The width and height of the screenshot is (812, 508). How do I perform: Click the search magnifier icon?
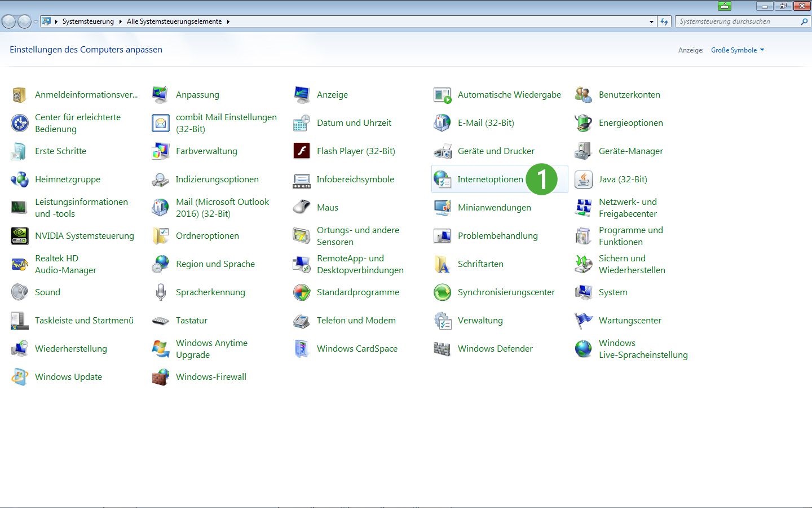[x=804, y=21]
